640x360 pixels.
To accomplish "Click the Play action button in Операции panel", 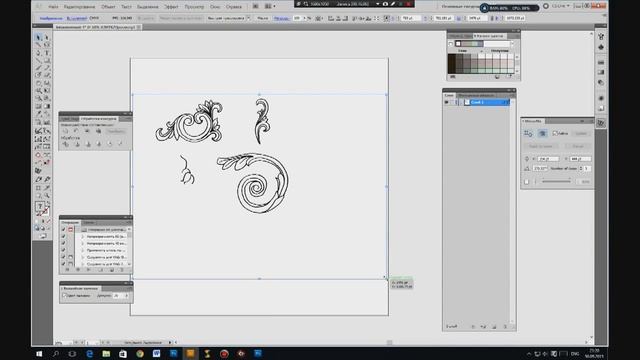I will [x=88, y=270].
